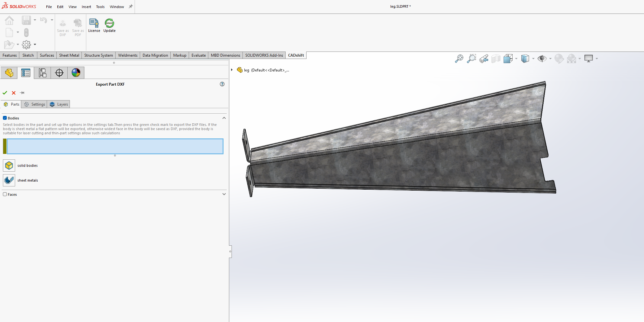Open the DimXpertManager crosshair tab
Viewport: 644px width, 322px height.
59,73
